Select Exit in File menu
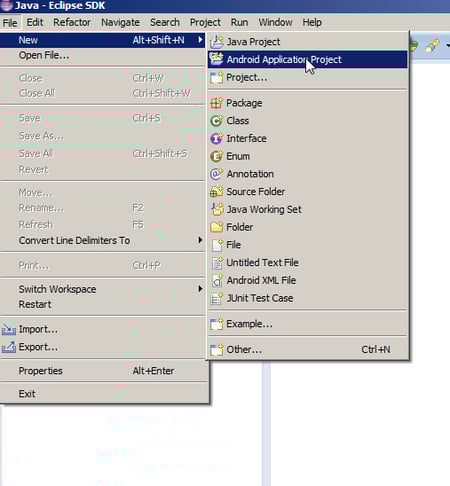Screen dimensions: 450x486 (103, 394)
